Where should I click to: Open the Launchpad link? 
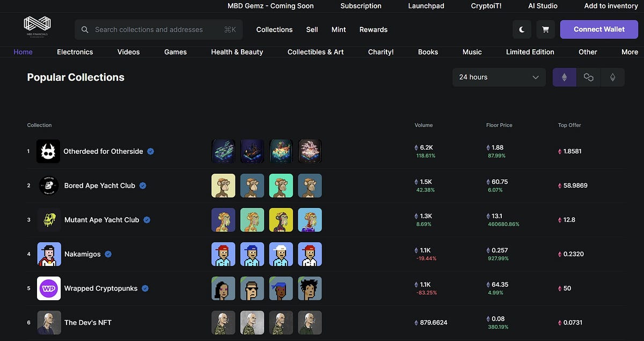pyautogui.click(x=426, y=6)
